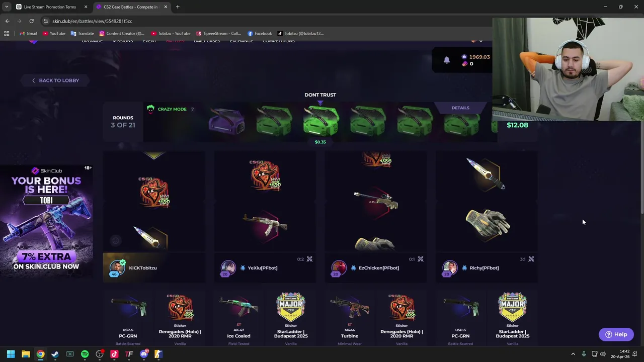Close the CS2 Case Battles browser tab
The width and height of the screenshot is (644, 362).
point(166,7)
